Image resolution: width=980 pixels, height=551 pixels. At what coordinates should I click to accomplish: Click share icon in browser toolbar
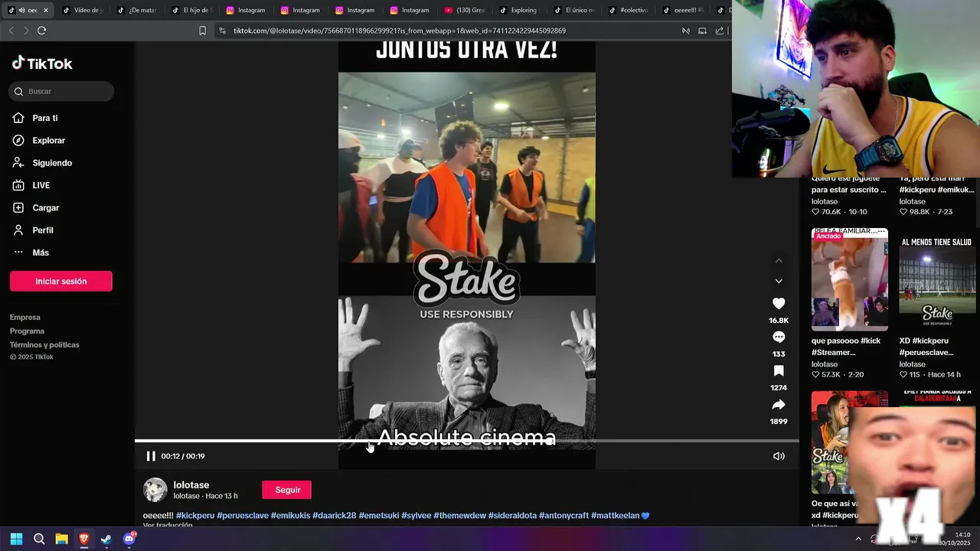click(x=720, y=31)
